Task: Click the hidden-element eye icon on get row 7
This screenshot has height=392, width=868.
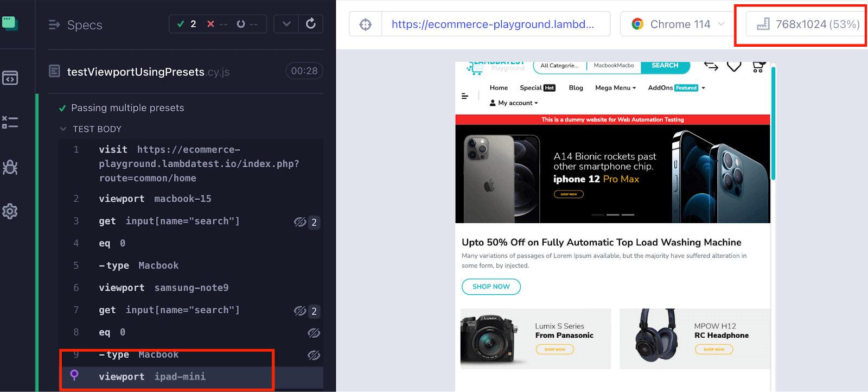Action: (x=300, y=311)
